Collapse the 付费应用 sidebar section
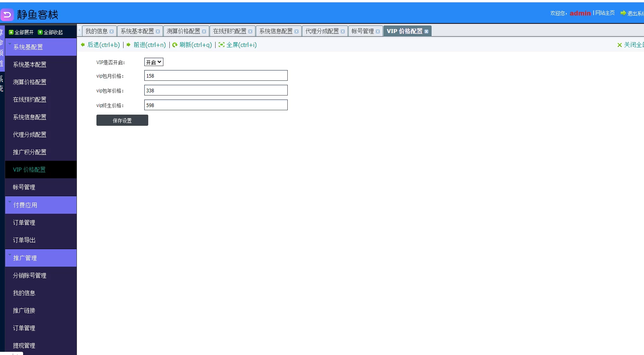Screen dimensions: 644x355 tap(41, 205)
